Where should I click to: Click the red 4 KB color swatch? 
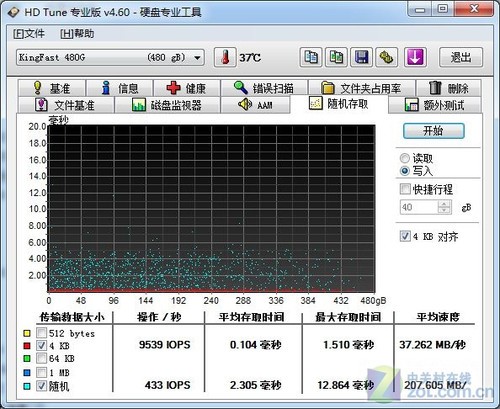pos(27,346)
